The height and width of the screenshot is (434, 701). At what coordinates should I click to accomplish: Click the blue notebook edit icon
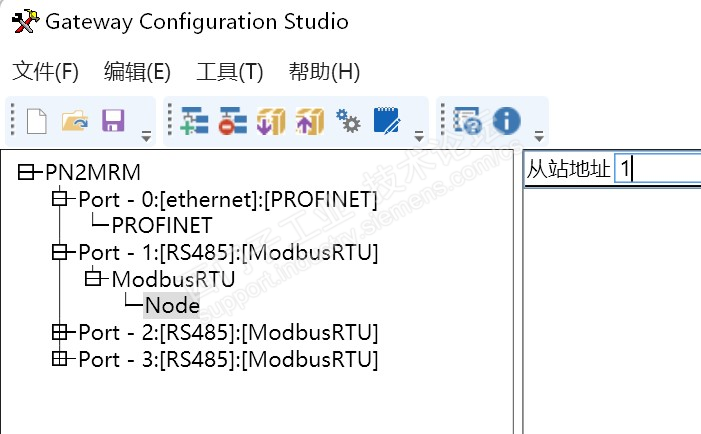pos(387,121)
